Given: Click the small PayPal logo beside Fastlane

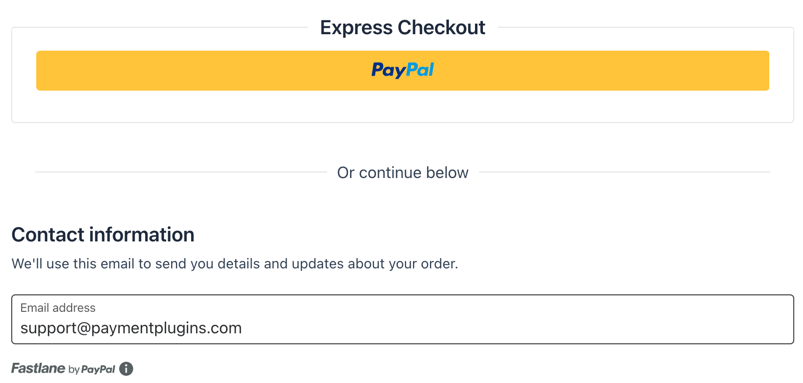Looking at the screenshot, I should pyautogui.click(x=98, y=369).
